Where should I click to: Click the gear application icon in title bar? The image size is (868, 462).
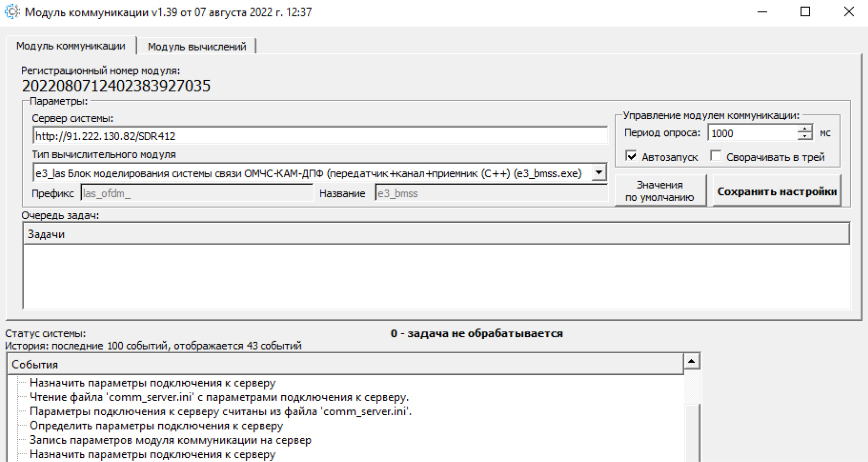(x=12, y=12)
